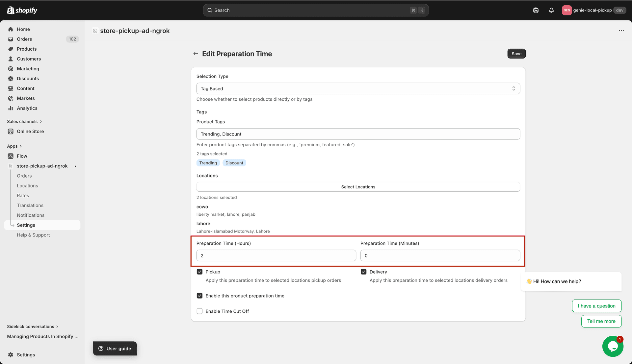632x364 pixels.
Task: Open the Sidekick assistant icon in top bar
Action: click(x=536, y=10)
